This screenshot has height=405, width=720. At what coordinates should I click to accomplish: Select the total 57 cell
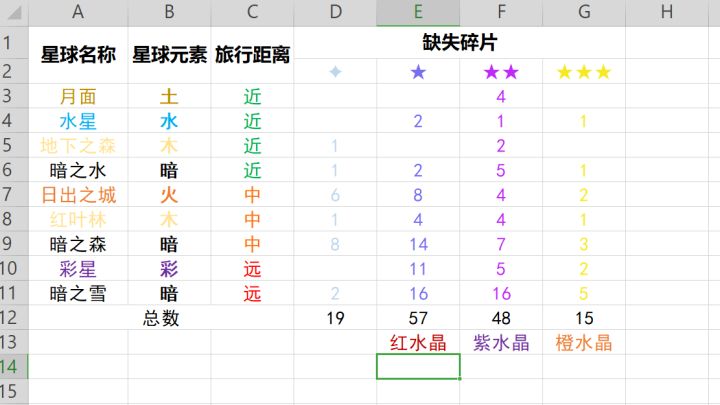(418, 318)
